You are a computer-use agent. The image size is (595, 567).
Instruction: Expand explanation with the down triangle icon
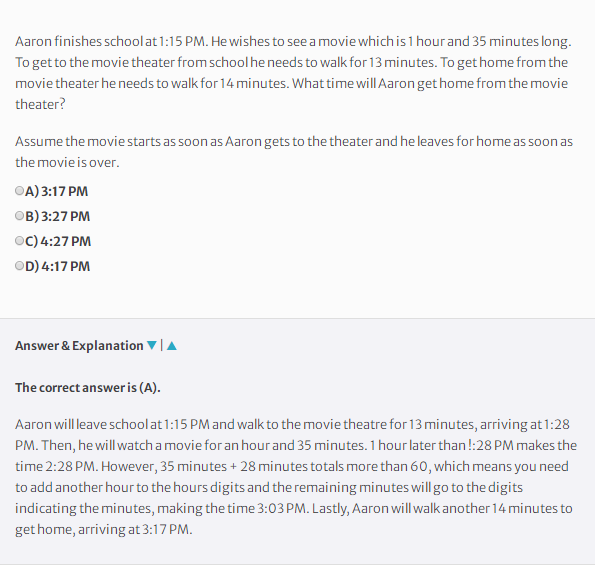(152, 345)
